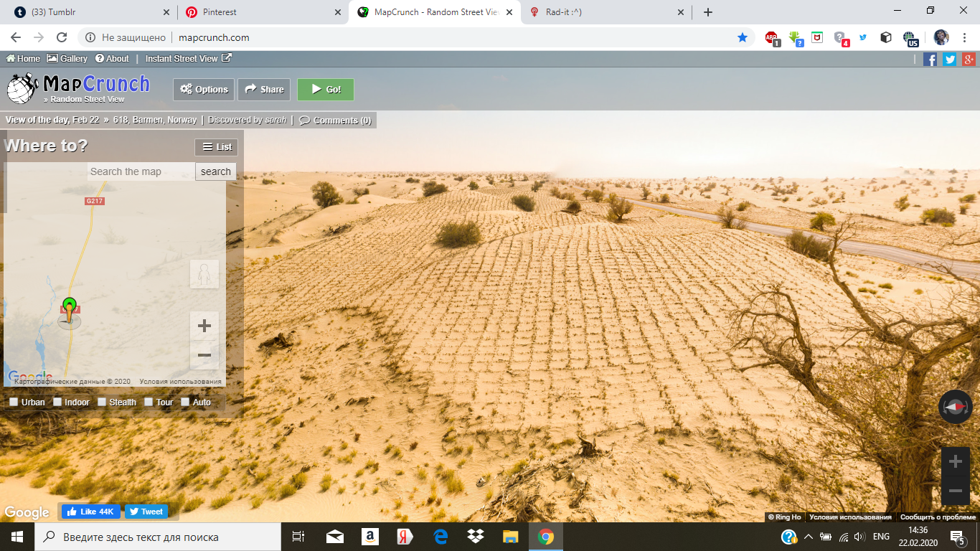This screenshot has height=551, width=980.
Task: Bookmark page with star icon
Action: pyautogui.click(x=743, y=37)
